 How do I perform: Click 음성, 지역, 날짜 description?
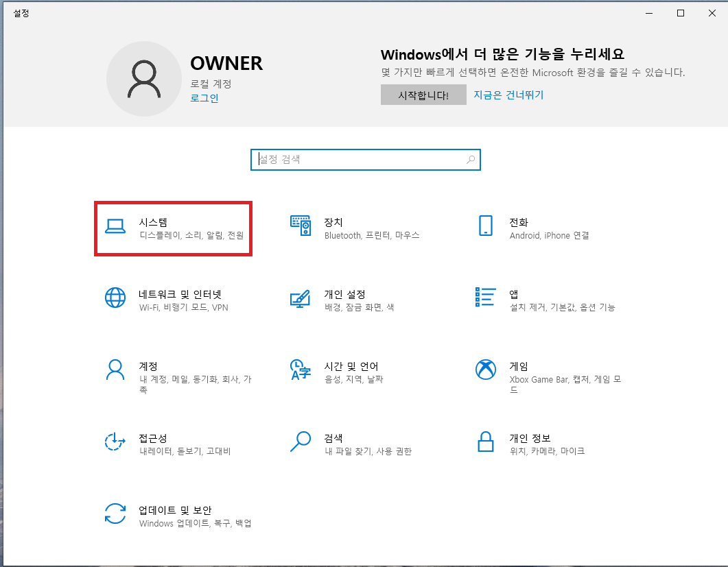click(x=353, y=379)
